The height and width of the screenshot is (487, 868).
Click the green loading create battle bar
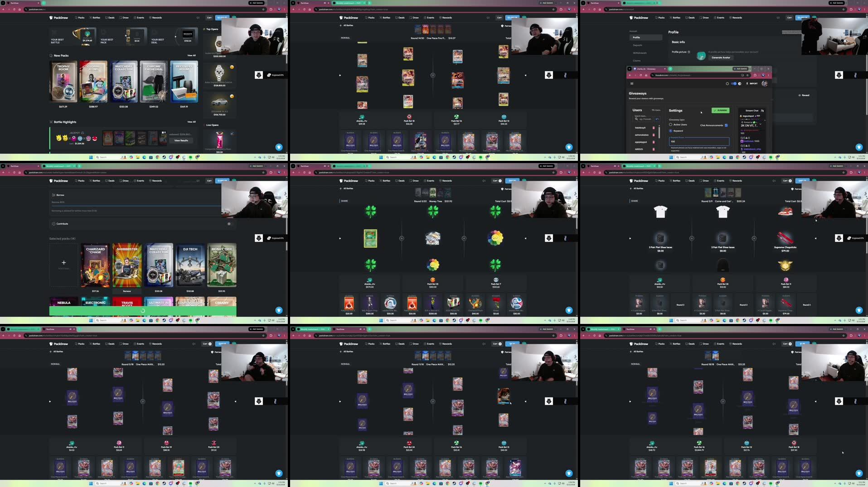click(x=143, y=311)
